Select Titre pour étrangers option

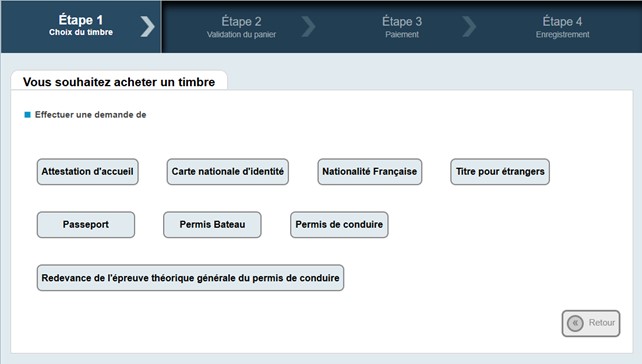point(500,172)
